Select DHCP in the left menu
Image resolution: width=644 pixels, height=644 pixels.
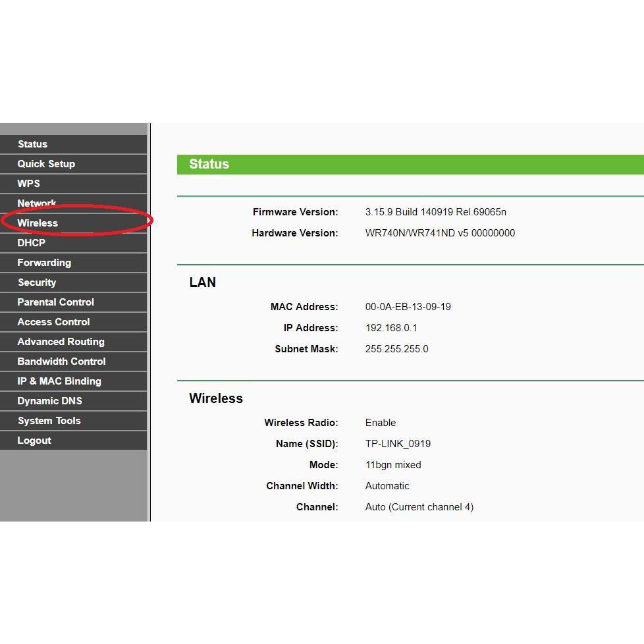click(32, 243)
